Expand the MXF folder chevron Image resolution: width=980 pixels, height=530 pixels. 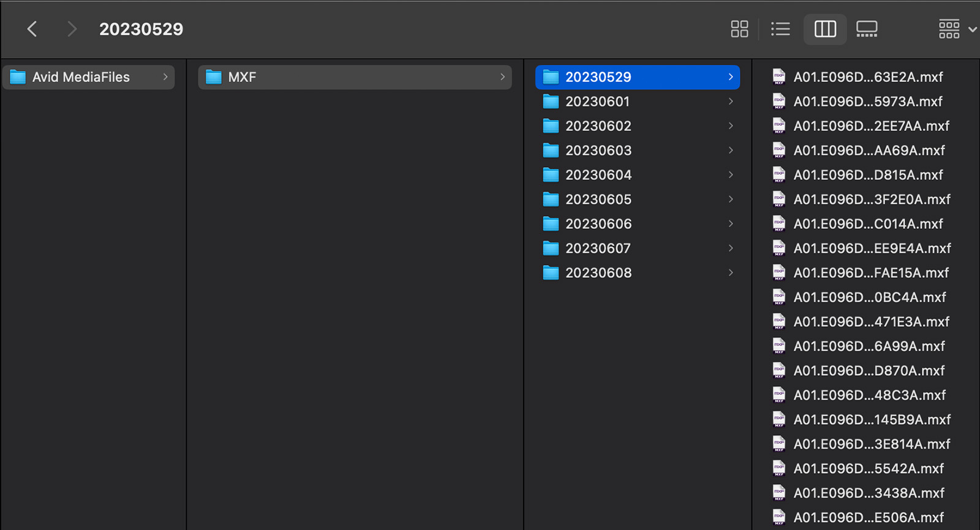[x=502, y=77]
